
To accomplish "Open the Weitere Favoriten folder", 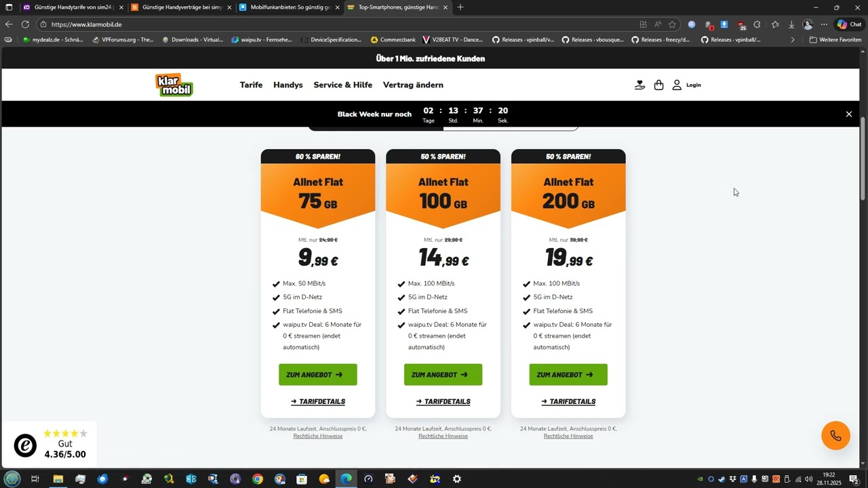I will (835, 40).
